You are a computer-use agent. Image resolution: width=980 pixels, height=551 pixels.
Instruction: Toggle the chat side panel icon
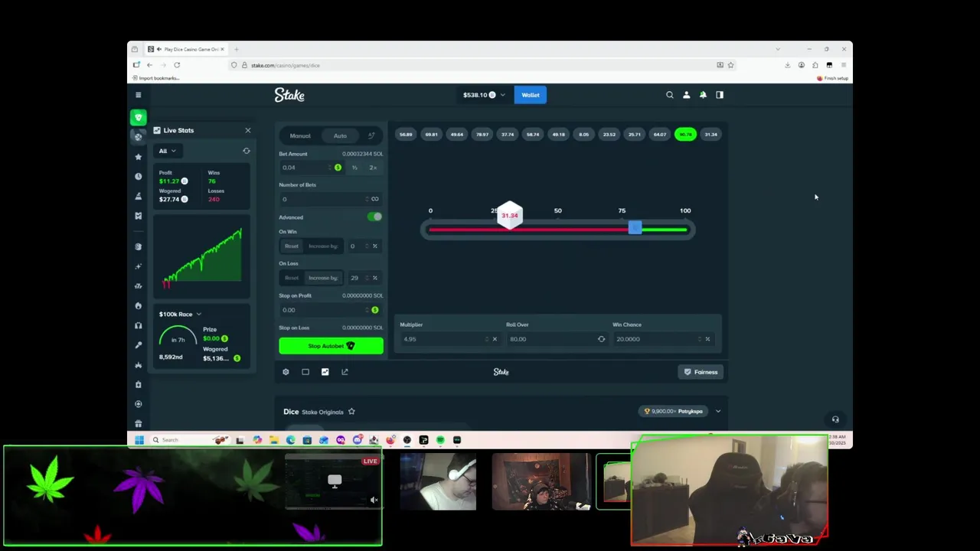pos(720,95)
